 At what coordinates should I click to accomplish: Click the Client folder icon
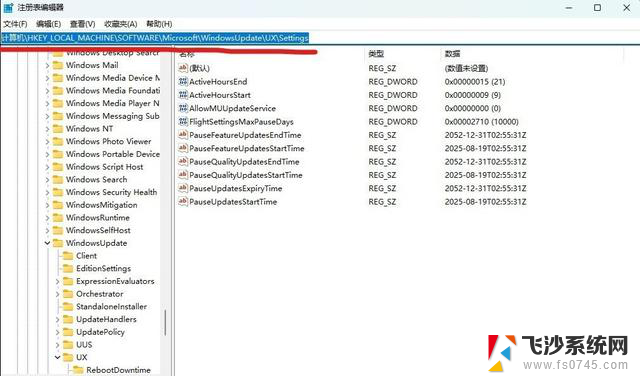pos(68,256)
